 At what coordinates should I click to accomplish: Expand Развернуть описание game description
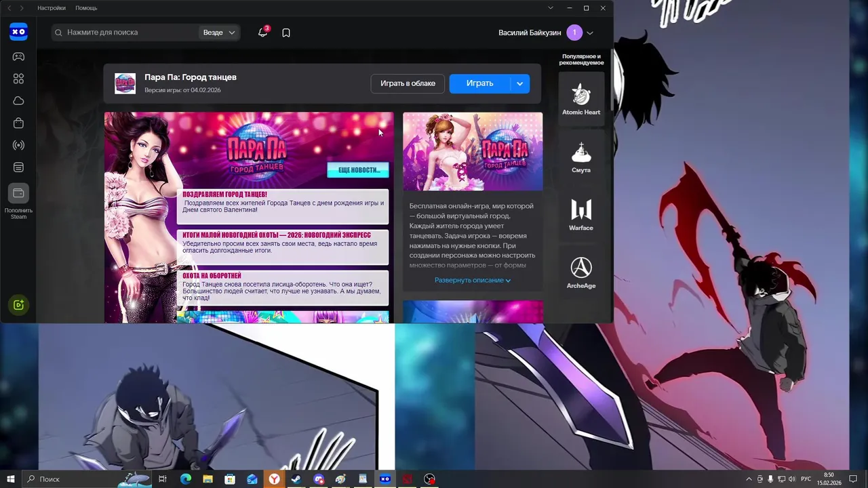click(473, 280)
